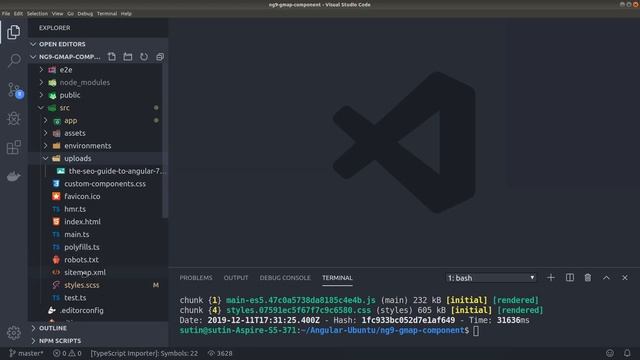Open the Debug view in activity bar

(13, 119)
